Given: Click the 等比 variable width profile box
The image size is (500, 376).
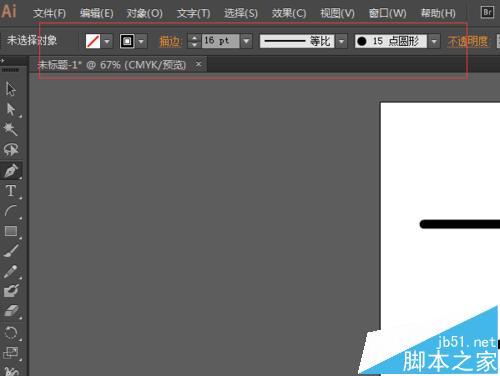Looking at the screenshot, I should point(297,41).
